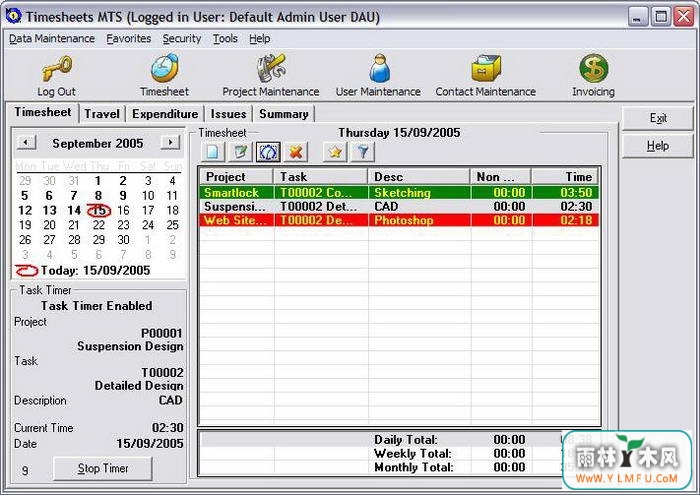Select the red Web Site... project row
Viewport: 700px width, 495px height.
399,220
